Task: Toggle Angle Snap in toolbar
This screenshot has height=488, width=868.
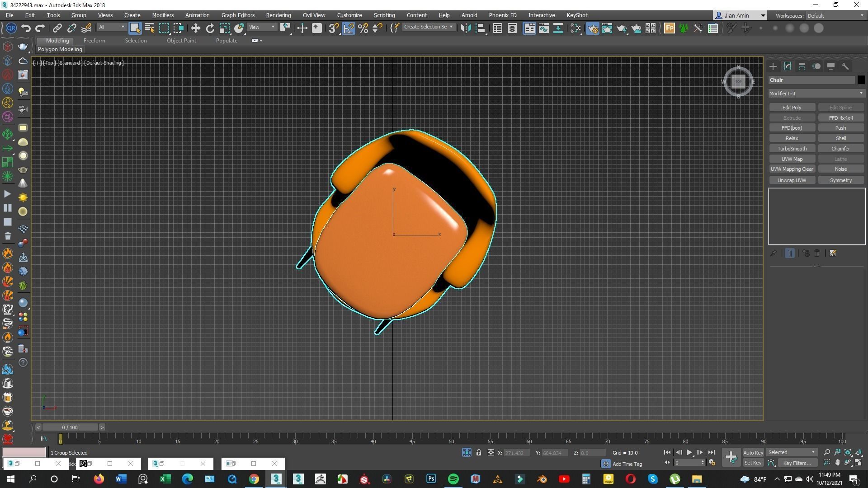Action: click(x=349, y=28)
